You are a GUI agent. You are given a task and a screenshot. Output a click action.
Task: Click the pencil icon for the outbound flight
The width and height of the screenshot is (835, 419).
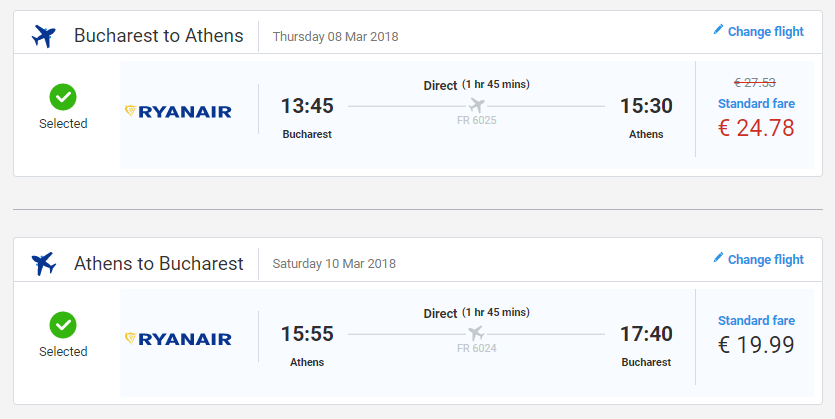pyautogui.click(x=718, y=30)
